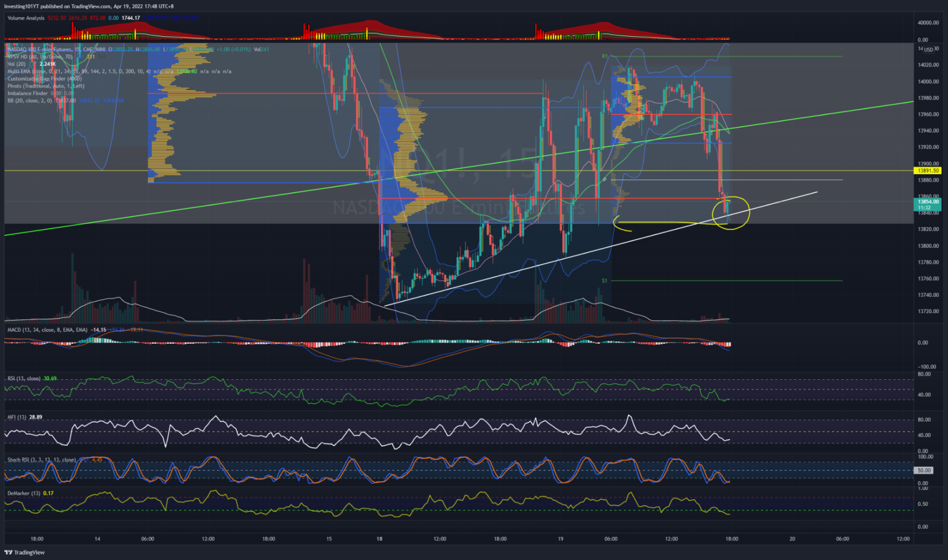Click the RSI (13, close) legend
The width and height of the screenshot is (948, 560).
click(x=24, y=378)
